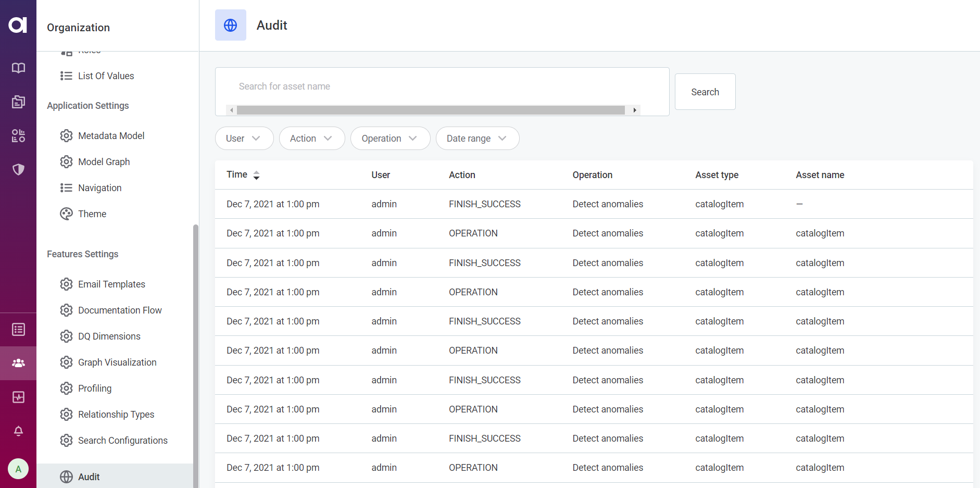Click the security shield icon in the sidebar
The height and width of the screenshot is (488, 980).
coord(18,169)
